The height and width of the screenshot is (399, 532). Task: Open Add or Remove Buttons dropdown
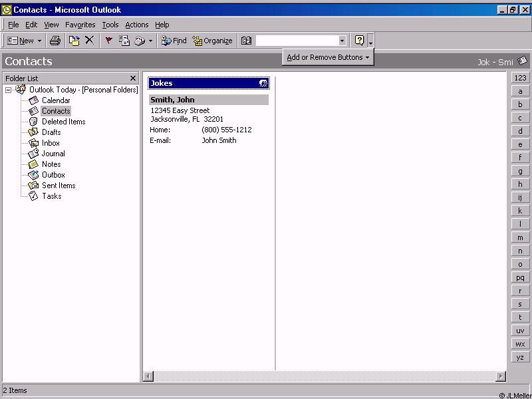pos(328,57)
